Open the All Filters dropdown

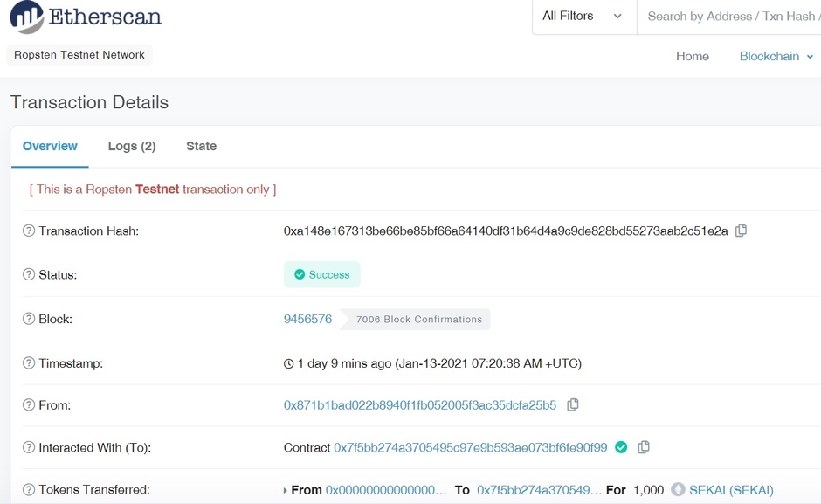point(583,17)
